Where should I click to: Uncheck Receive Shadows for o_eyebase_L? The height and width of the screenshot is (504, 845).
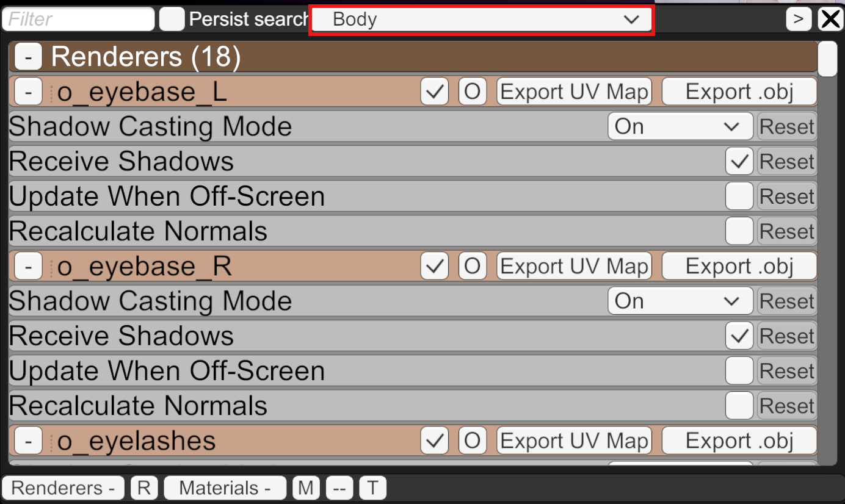pyautogui.click(x=739, y=162)
